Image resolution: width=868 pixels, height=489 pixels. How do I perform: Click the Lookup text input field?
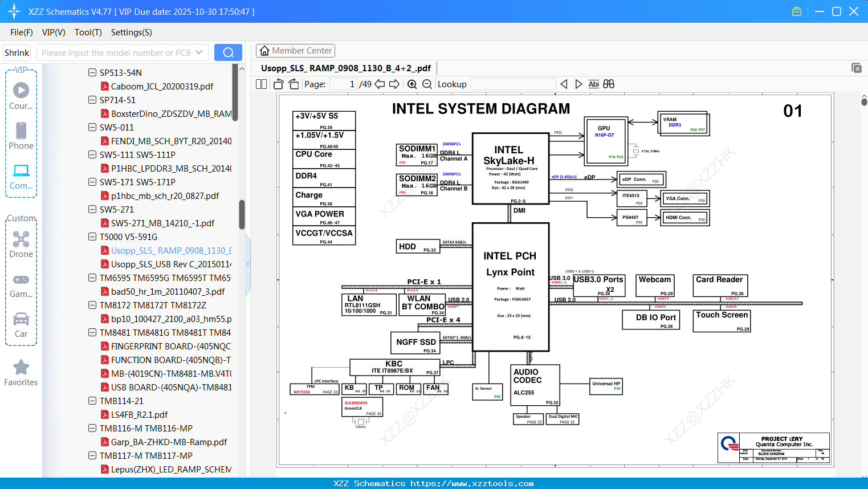tap(513, 84)
